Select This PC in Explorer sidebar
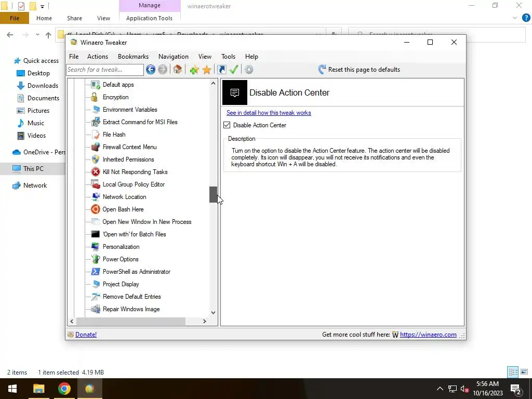 pyautogui.click(x=33, y=169)
